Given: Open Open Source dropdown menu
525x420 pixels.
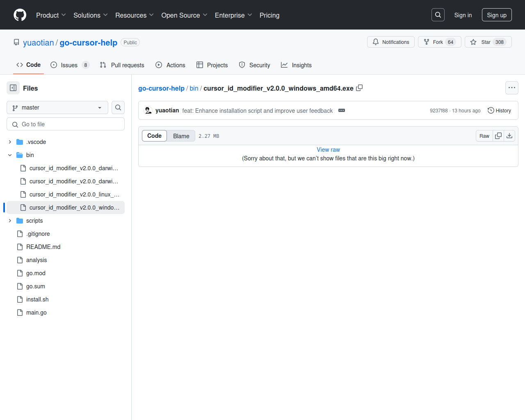Looking at the screenshot, I should 184,15.
